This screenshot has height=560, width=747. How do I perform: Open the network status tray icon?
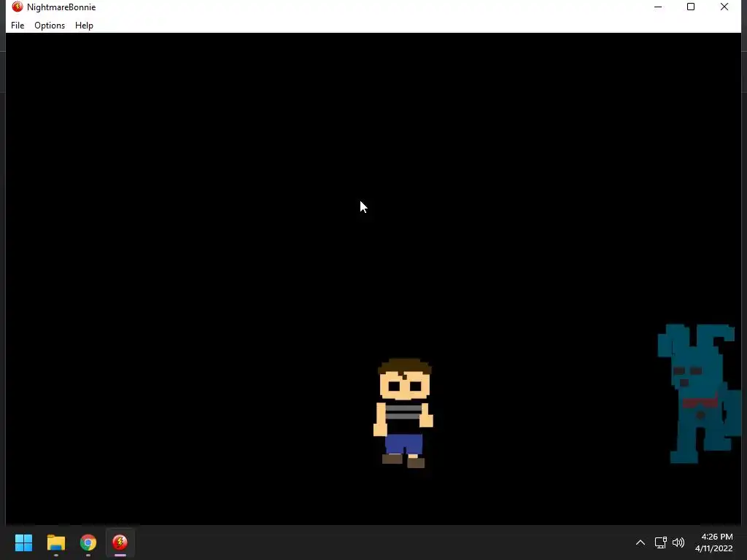click(660, 542)
